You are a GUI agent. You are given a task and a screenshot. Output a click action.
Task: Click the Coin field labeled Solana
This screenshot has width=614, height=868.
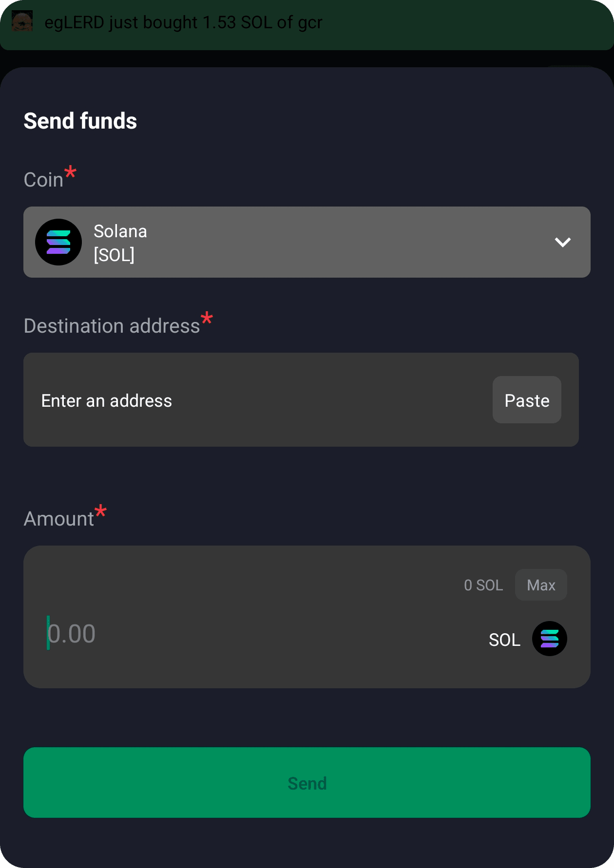pos(306,242)
